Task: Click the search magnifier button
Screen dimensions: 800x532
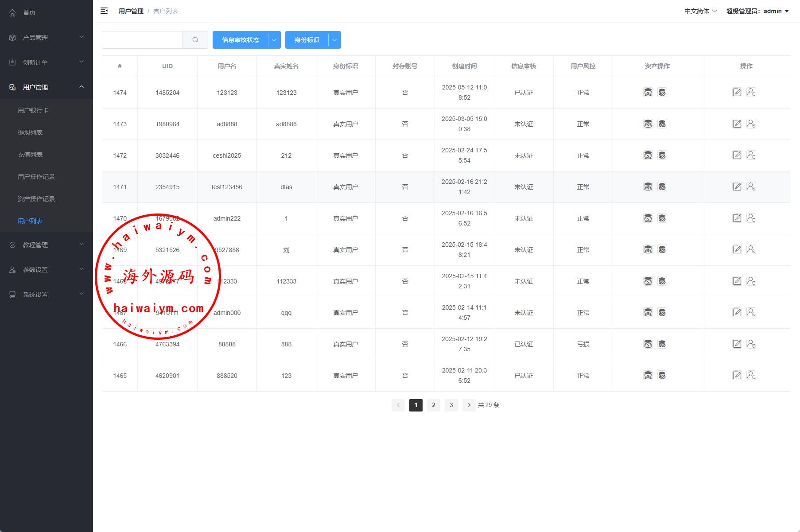Action: (x=195, y=40)
